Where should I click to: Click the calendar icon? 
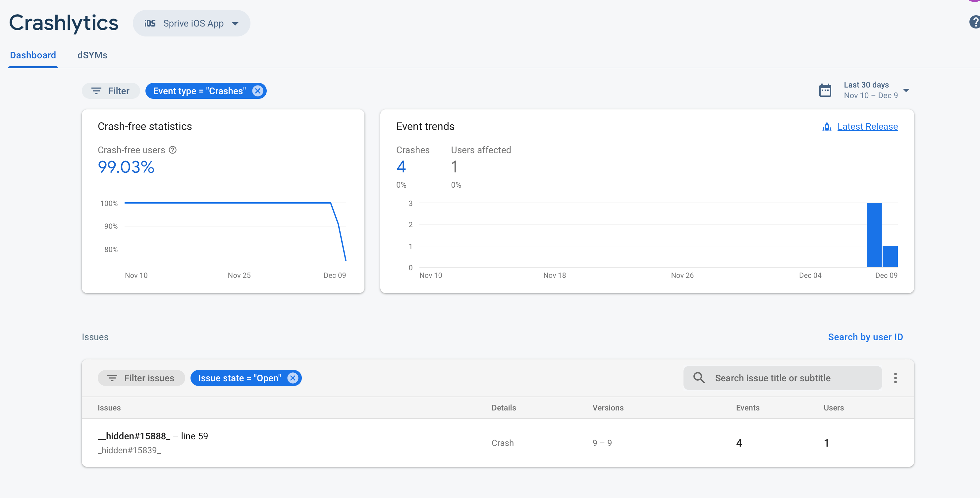pos(825,91)
